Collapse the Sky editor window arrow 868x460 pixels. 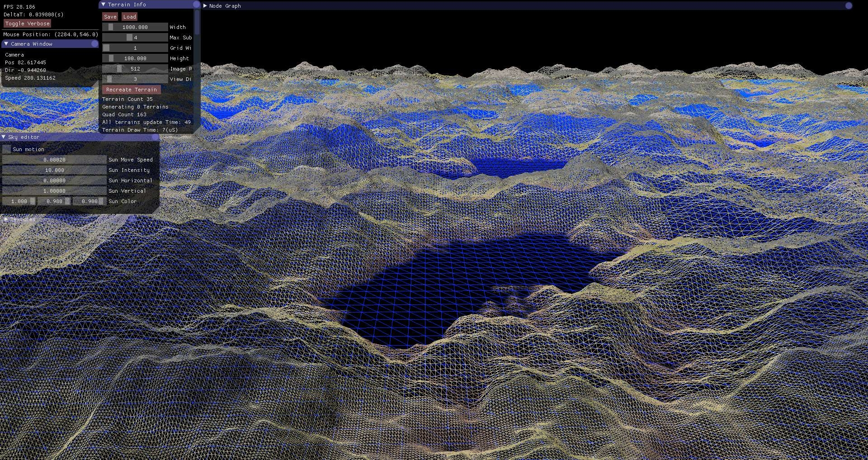tap(4, 137)
